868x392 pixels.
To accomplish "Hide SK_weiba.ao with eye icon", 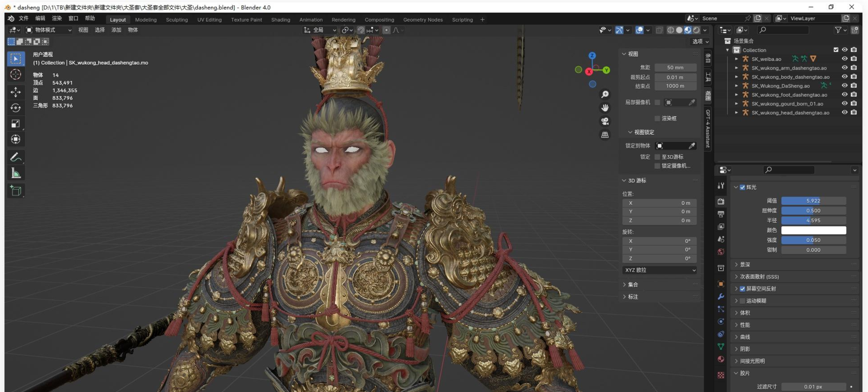I will 844,59.
